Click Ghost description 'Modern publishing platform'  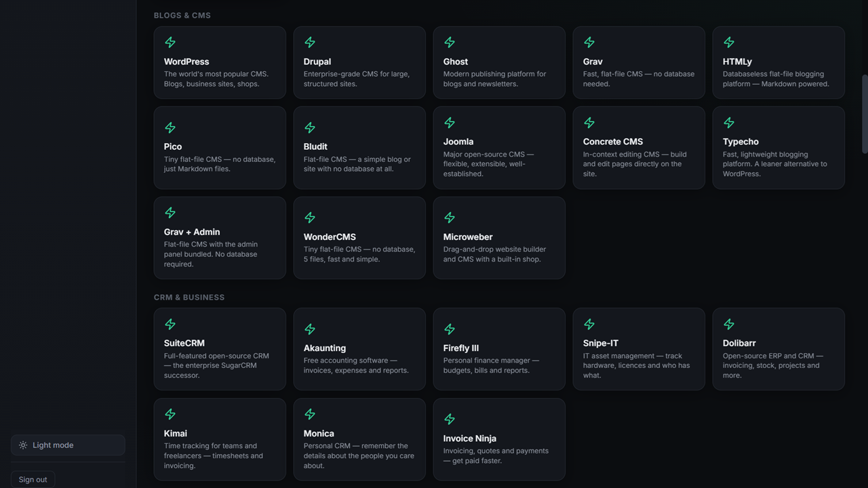(x=489, y=75)
